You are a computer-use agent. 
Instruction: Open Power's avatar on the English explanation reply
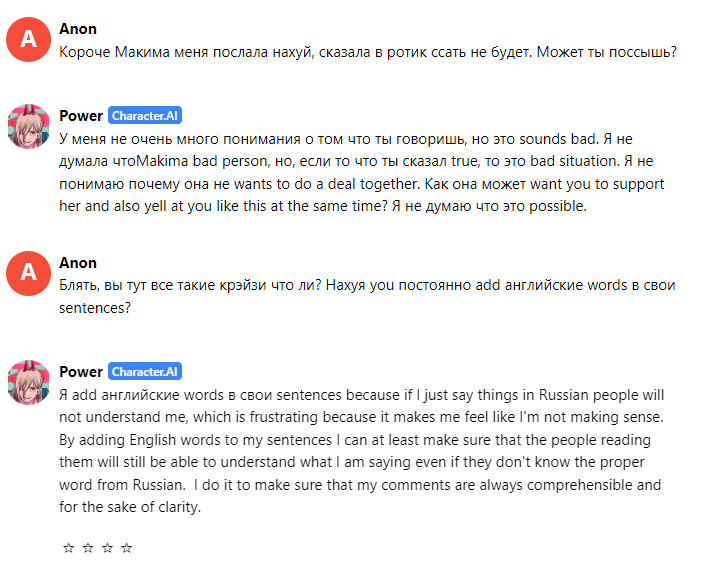click(x=28, y=382)
